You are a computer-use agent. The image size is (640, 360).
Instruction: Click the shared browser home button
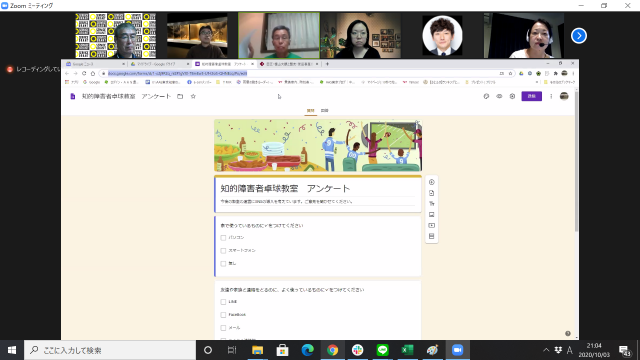93,73
